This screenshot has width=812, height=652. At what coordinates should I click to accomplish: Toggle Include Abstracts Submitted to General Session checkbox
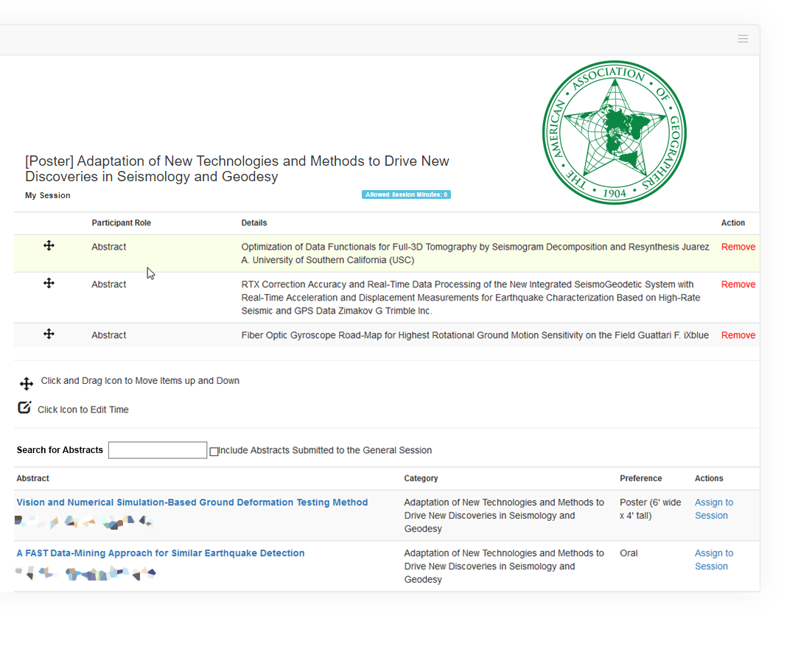214,452
